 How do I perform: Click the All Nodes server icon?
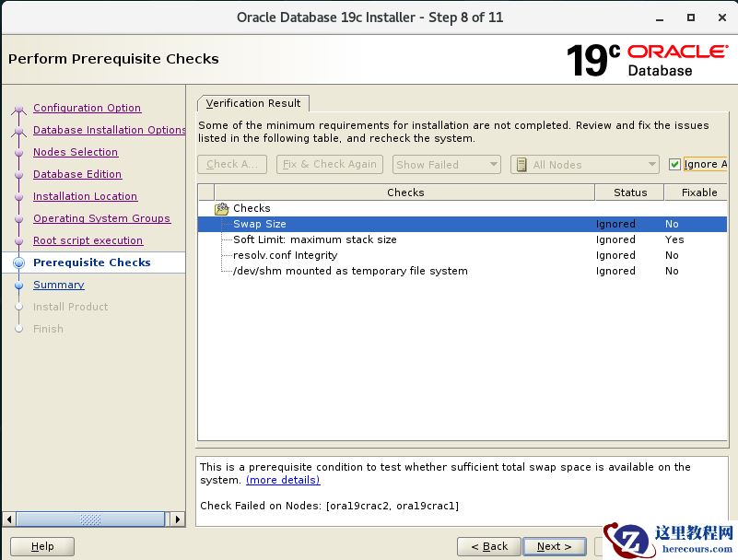click(x=521, y=165)
